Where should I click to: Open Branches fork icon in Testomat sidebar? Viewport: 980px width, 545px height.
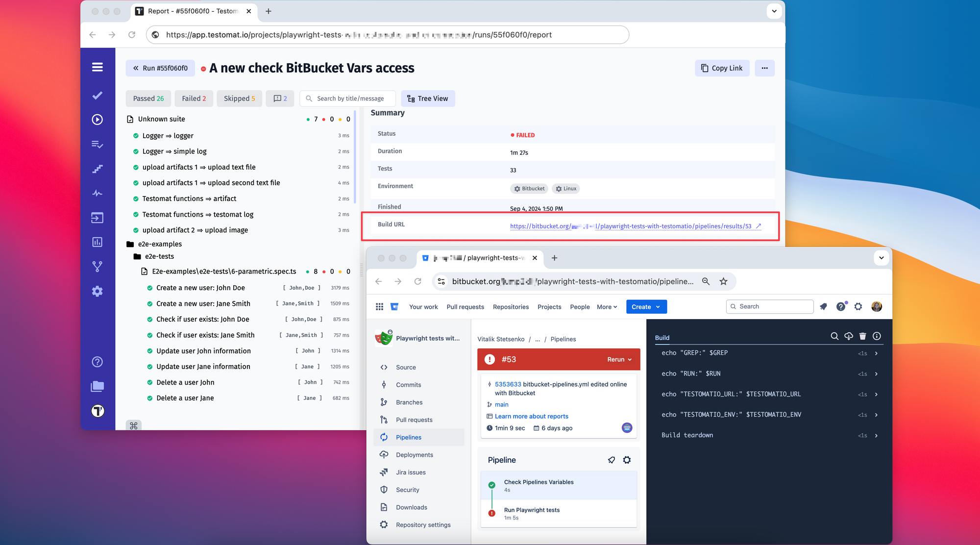pos(98,267)
